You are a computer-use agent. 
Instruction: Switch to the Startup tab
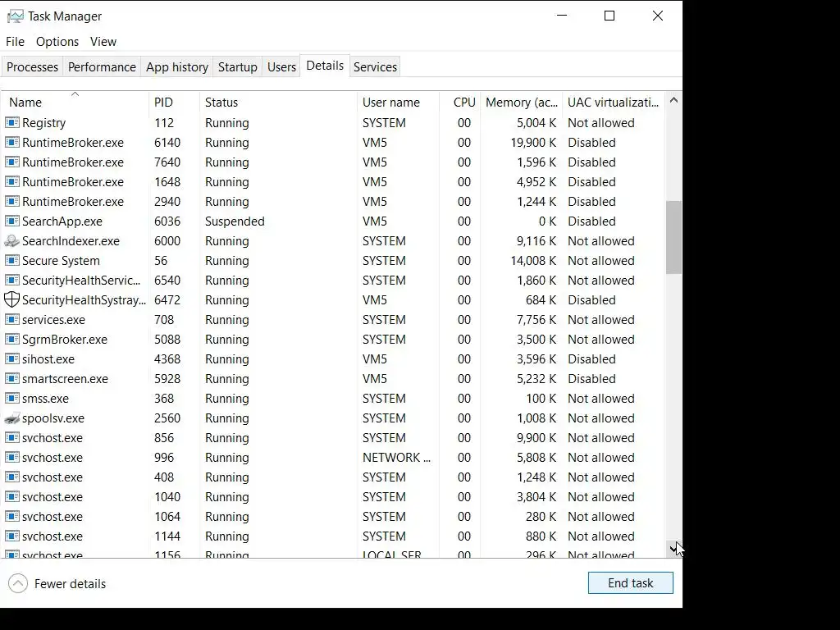(237, 67)
